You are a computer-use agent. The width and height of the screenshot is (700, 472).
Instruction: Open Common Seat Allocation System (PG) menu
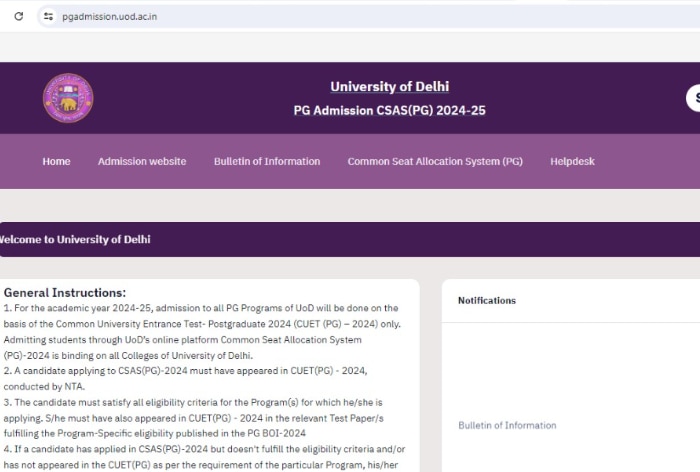pyautogui.click(x=435, y=161)
